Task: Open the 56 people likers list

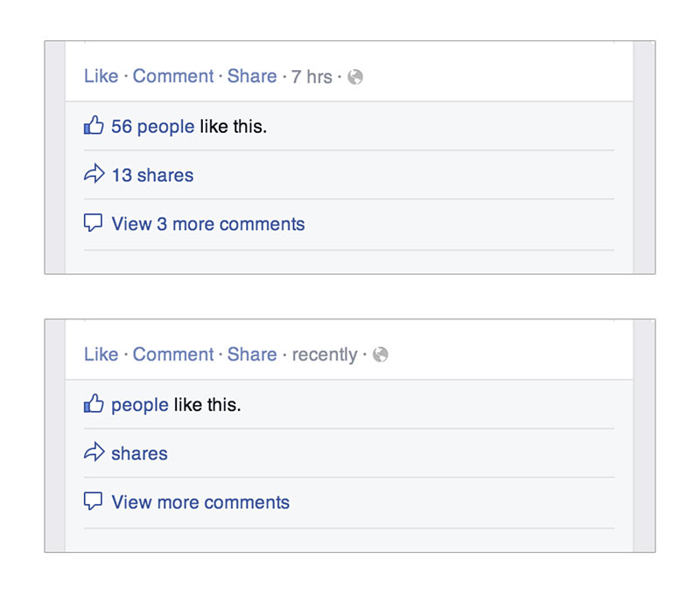Action: click(x=152, y=127)
